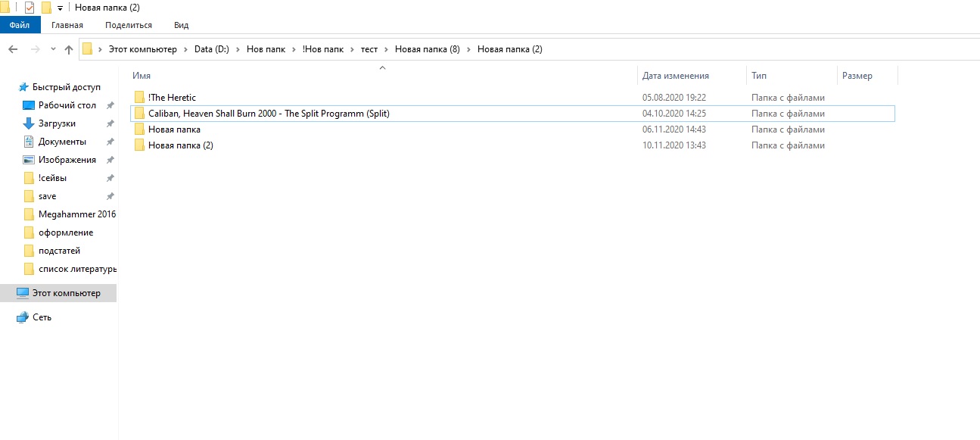Image resolution: width=980 pixels, height=440 pixels.
Task: Open the Вид ribbon tab
Action: tap(181, 25)
